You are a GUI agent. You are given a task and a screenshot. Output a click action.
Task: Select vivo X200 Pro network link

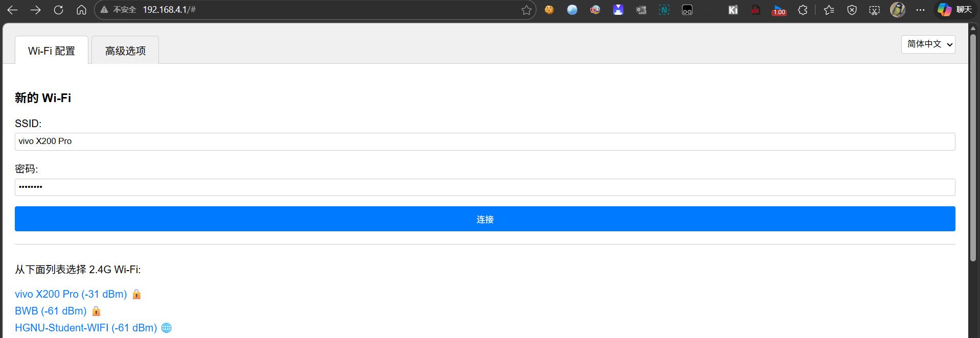[x=71, y=294]
